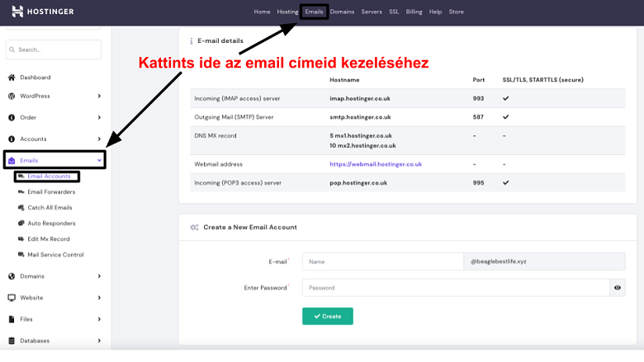The image size is (644, 362).
Task: Click the Catch All Emails icon
Action: (21, 208)
